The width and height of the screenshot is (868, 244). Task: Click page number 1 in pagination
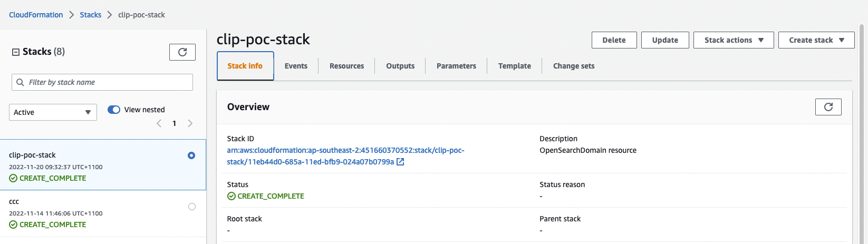pyautogui.click(x=175, y=123)
